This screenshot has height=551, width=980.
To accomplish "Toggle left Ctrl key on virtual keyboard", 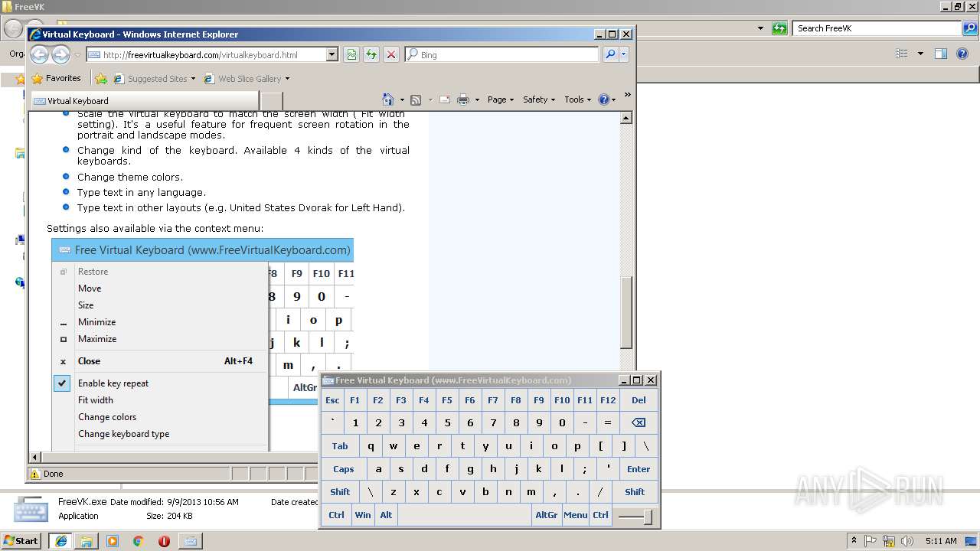I will pos(336,515).
